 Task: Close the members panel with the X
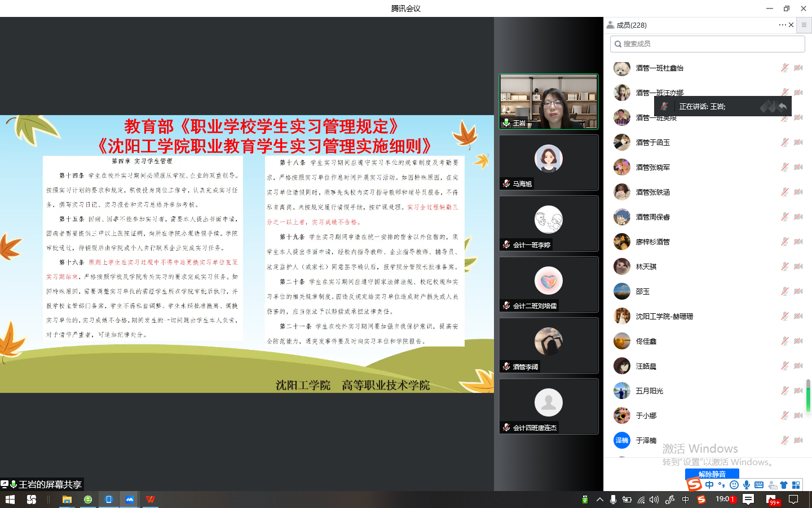click(x=791, y=25)
